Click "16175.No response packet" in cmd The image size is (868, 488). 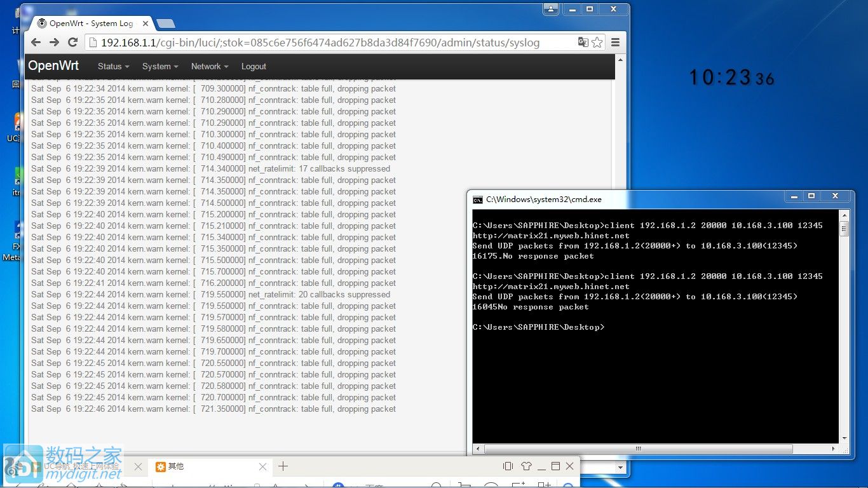(x=533, y=256)
